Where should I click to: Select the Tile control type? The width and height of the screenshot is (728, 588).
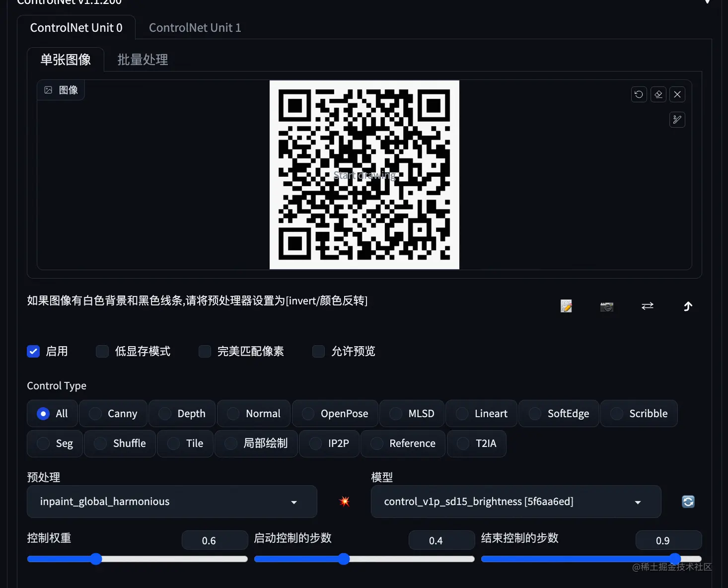185,443
